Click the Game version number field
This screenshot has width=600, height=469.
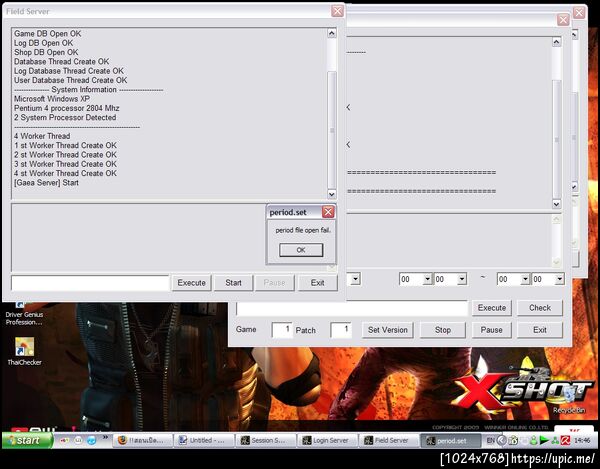click(282, 330)
